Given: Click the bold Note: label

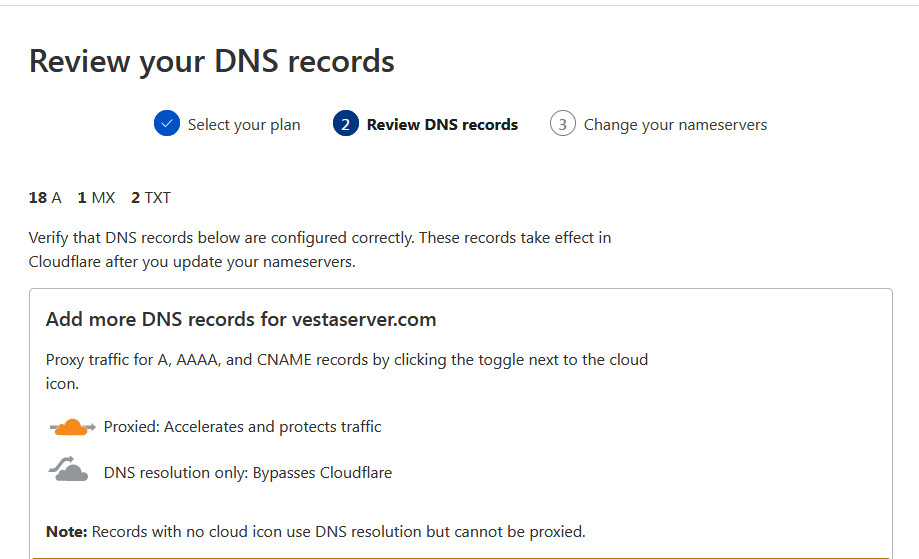Looking at the screenshot, I should (x=67, y=532).
